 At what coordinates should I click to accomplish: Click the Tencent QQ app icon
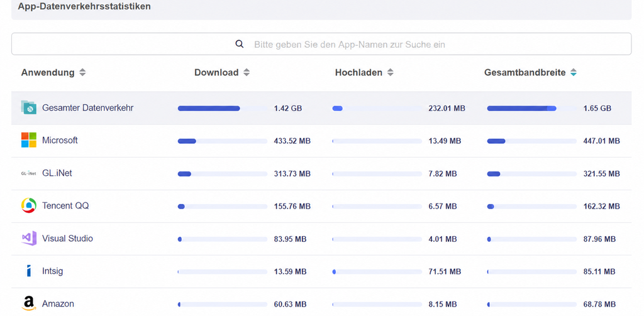29,205
